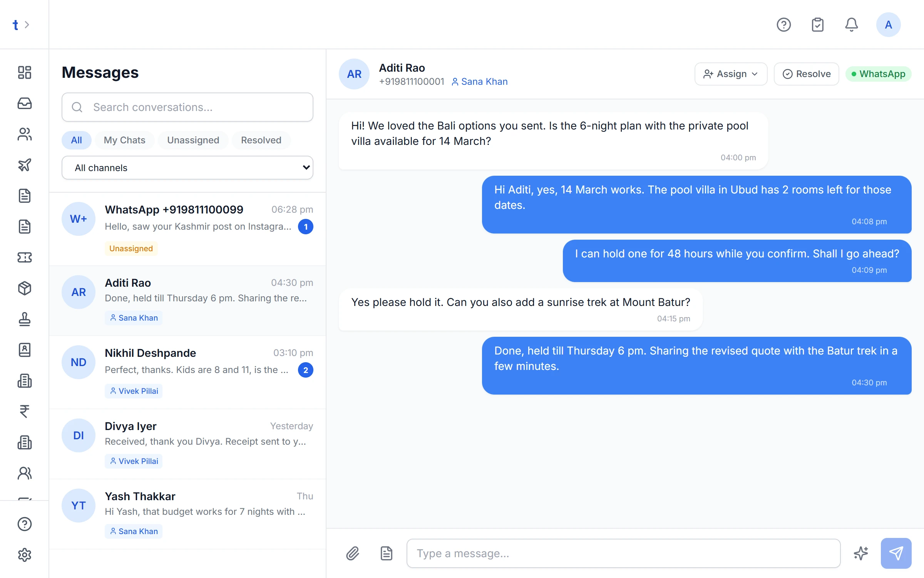
Task: Open the clipboard checklist icon in header
Action: tap(817, 25)
